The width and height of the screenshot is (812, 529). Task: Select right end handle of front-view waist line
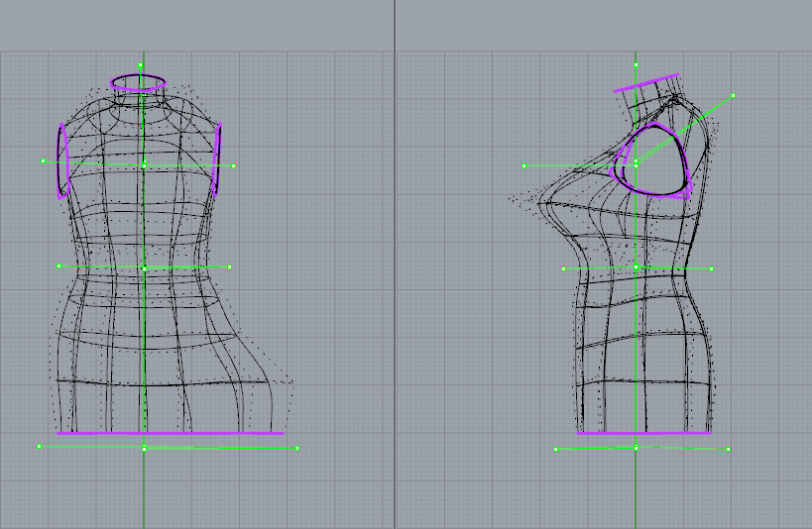pyautogui.click(x=229, y=267)
